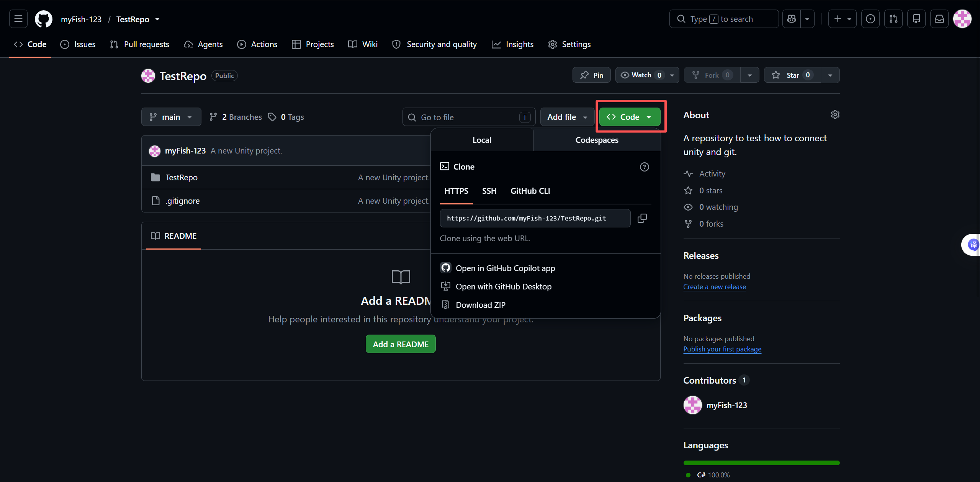The height and width of the screenshot is (482, 980).
Task: Focus the Go to file search field
Action: (469, 117)
